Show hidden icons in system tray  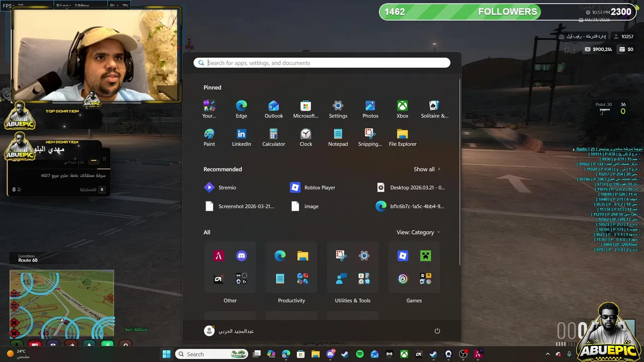(548, 354)
